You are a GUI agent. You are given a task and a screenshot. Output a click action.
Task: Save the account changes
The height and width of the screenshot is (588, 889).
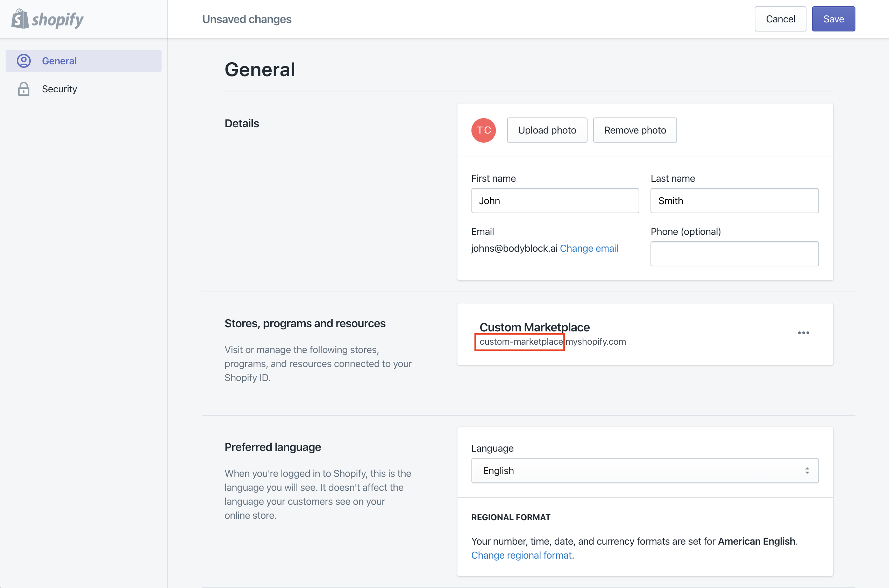point(833,19)
